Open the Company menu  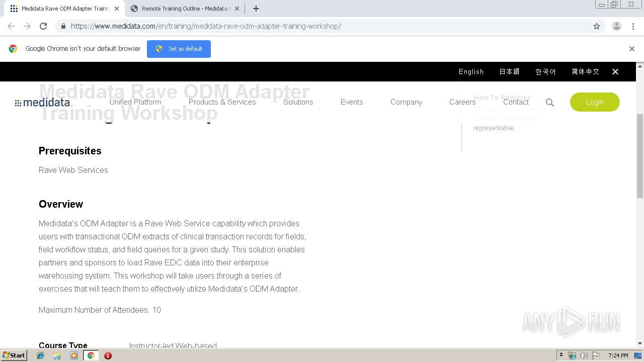406,102
